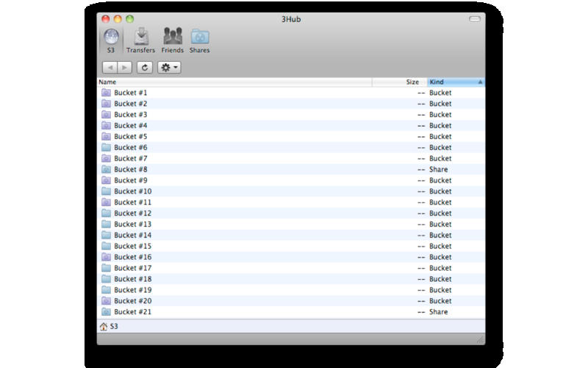
Task: Select Bucket #21 in the list
Action: coord(132,312)
